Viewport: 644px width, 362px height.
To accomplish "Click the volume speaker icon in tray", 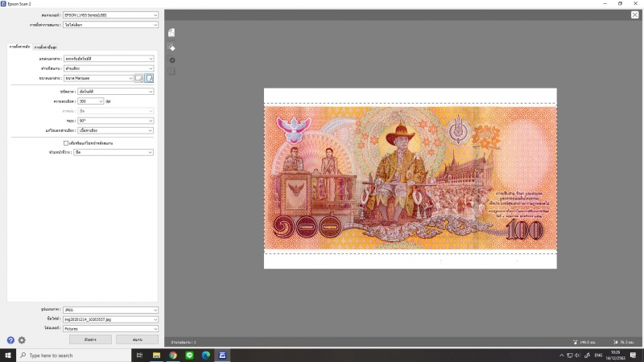I will pos(577,355).
